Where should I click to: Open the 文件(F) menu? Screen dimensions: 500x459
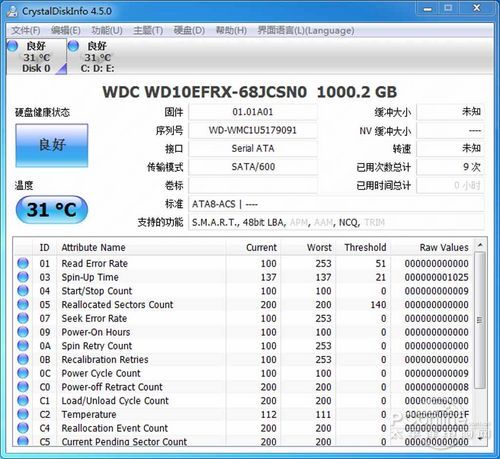click(x=26, y=31)
